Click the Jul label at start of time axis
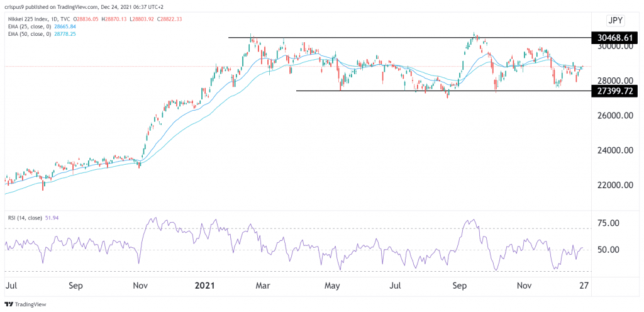Screen dimensions: 644x312 [x=11, y=286]
